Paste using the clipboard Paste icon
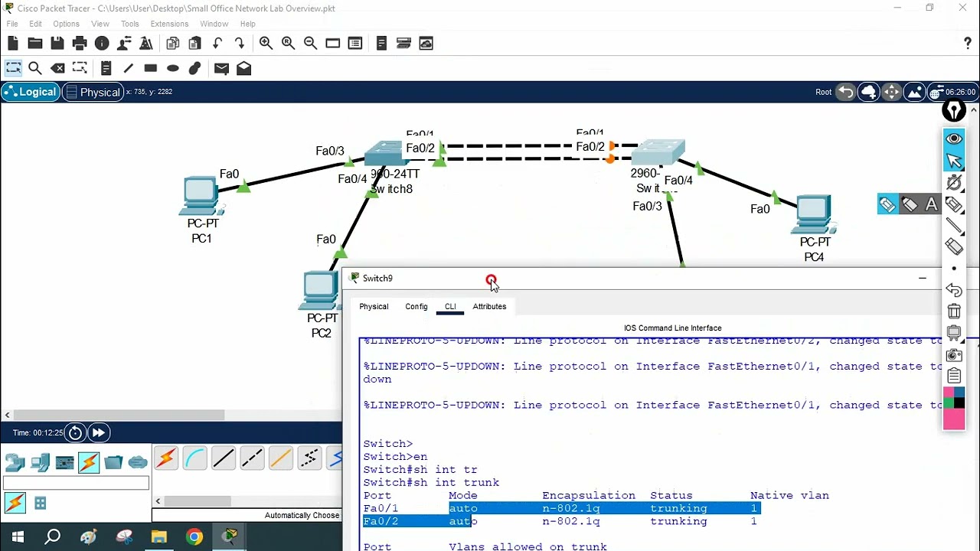Viewport: 980px width, 551px height. pyautogui.click(x=194, y=44)
